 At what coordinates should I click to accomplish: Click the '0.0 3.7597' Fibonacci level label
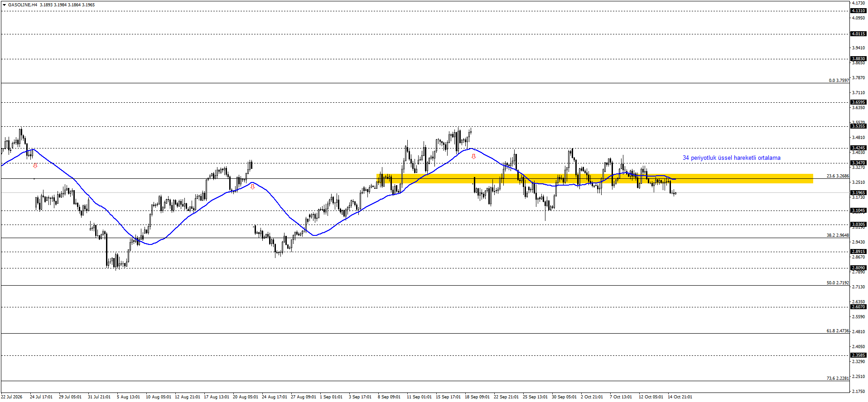(839, 81)
